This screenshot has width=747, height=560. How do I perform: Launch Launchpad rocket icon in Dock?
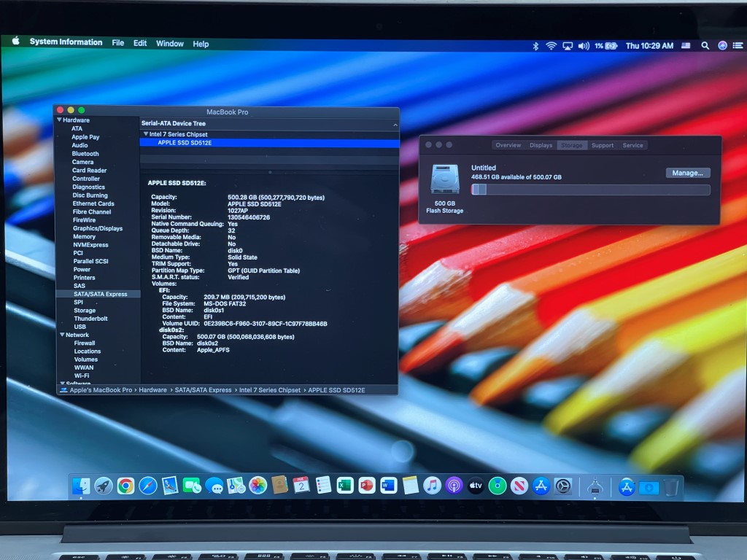[x=104, y=486]
